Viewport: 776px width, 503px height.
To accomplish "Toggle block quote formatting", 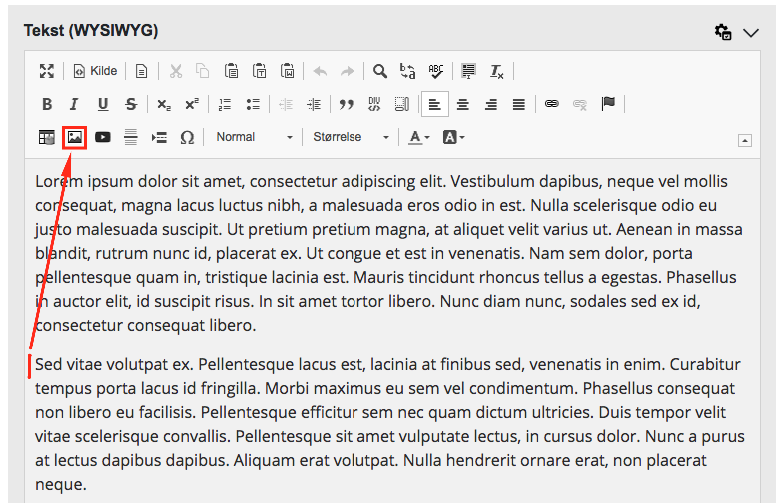I will [x=346, y=104].
